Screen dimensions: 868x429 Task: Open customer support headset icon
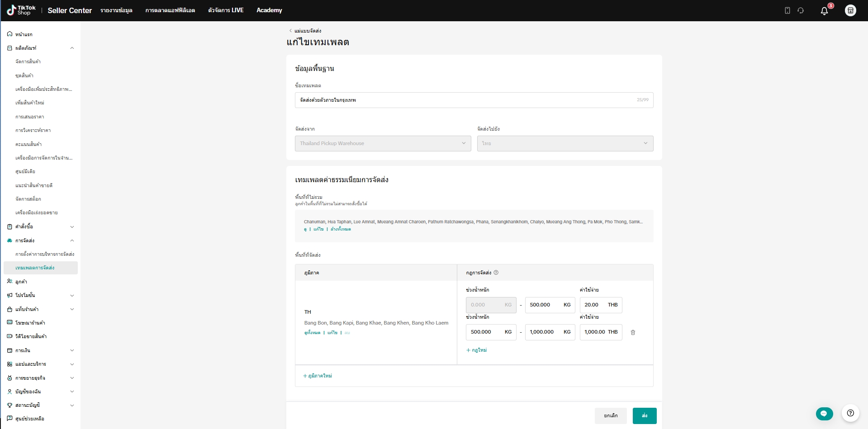[801, 10]
